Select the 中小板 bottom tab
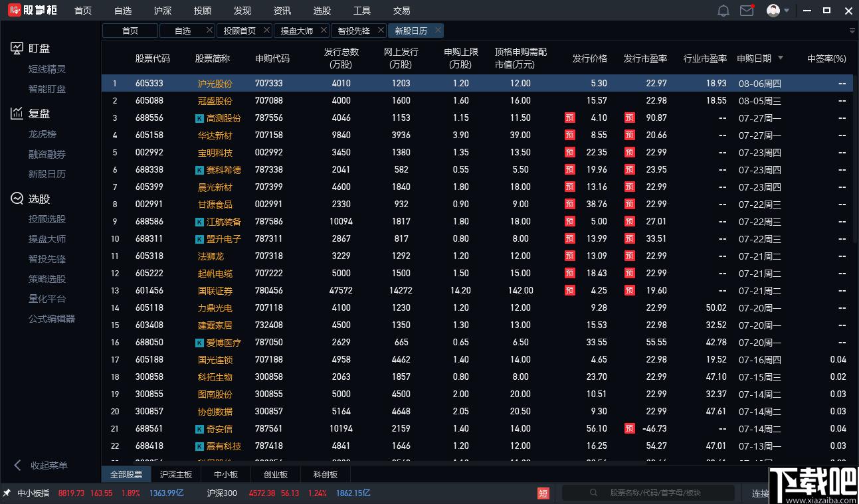The image size is (859, 504). coord(227,475)
